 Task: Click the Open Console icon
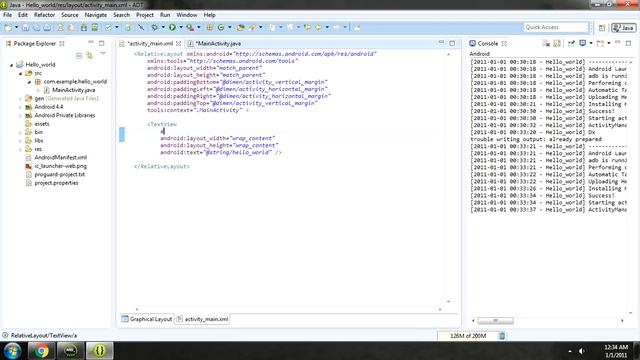600,43
